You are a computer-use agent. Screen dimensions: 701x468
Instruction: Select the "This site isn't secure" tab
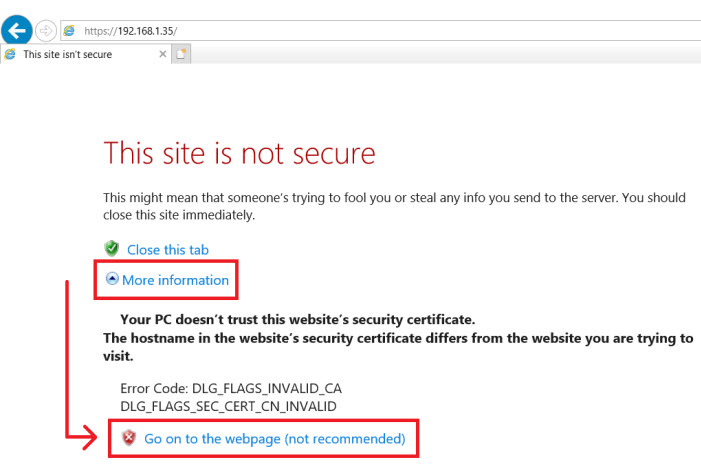68,54
